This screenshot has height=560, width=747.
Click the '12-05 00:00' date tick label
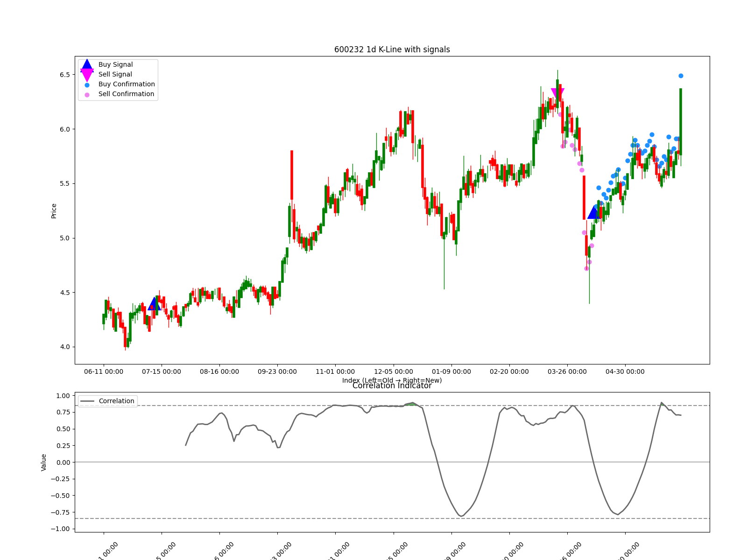point(394,372)
